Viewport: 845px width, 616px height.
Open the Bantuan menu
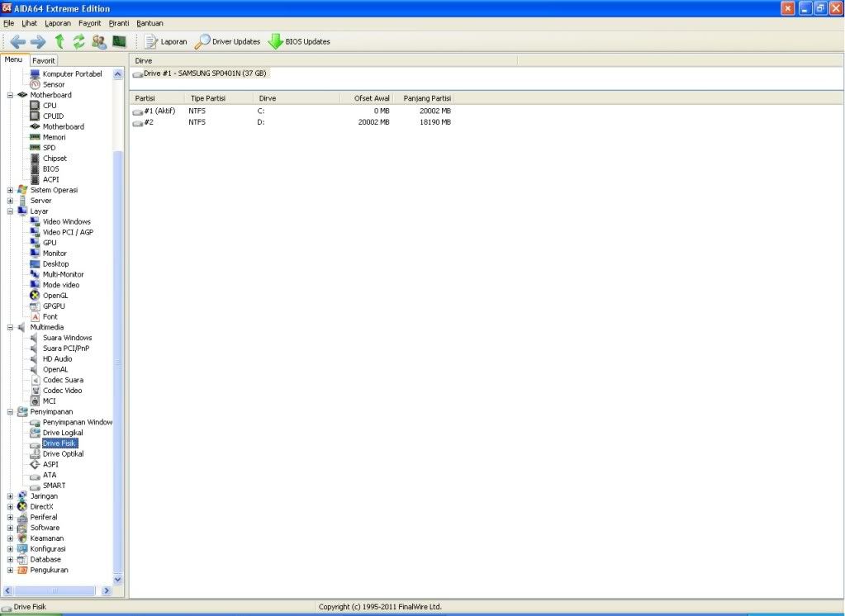pyautogui.click(x=150, y=23)
